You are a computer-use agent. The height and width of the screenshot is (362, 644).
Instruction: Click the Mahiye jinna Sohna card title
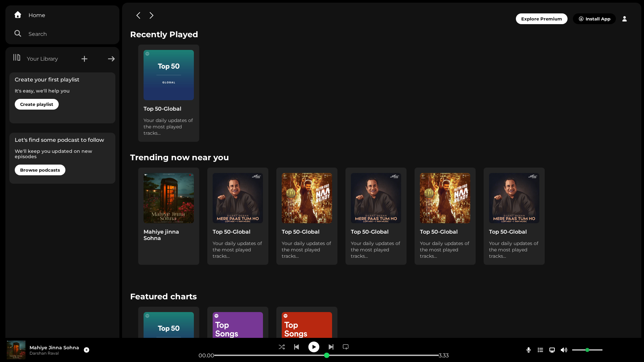point(161,235)
